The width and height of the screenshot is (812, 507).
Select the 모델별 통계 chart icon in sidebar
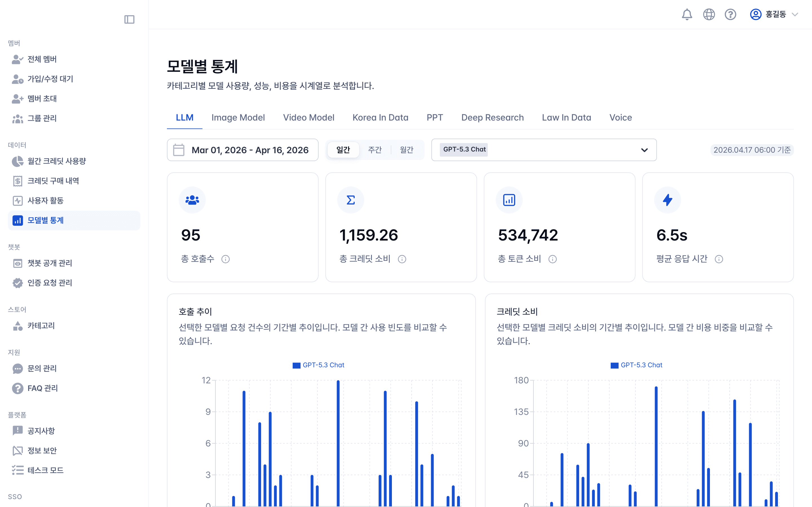pos(17,220)
